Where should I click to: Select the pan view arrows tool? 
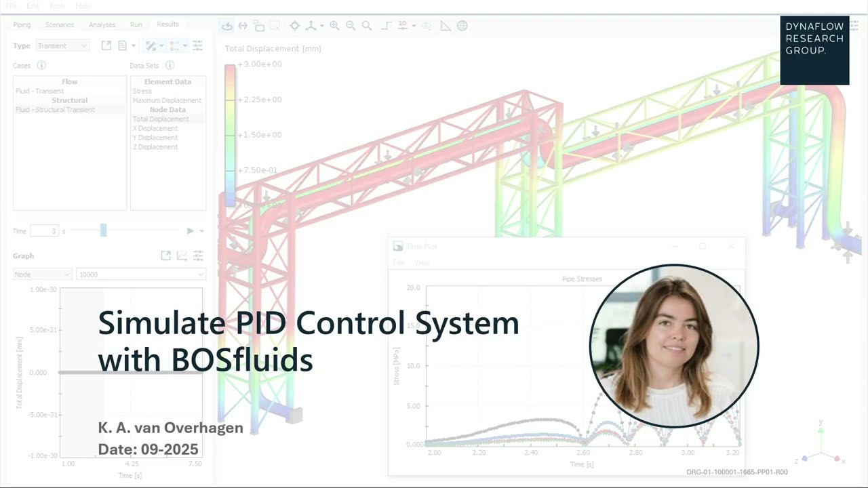[243, 26]
